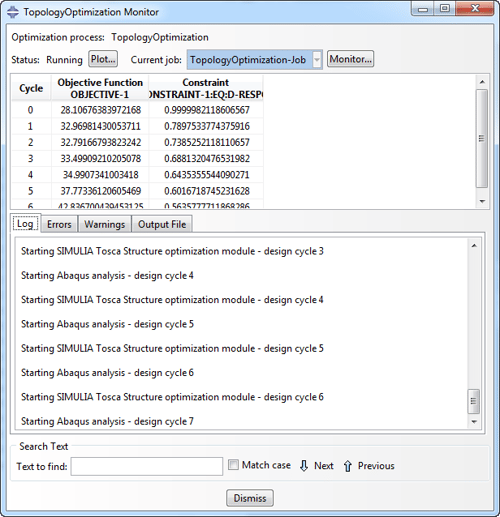
Task: Click the log scrollbar thumb
Action: pyautogui.click(x=474, y=401)
